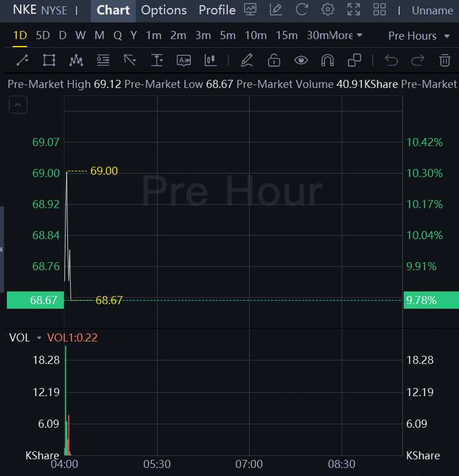Select the wave pattern drawing tool

coord(76,60)
